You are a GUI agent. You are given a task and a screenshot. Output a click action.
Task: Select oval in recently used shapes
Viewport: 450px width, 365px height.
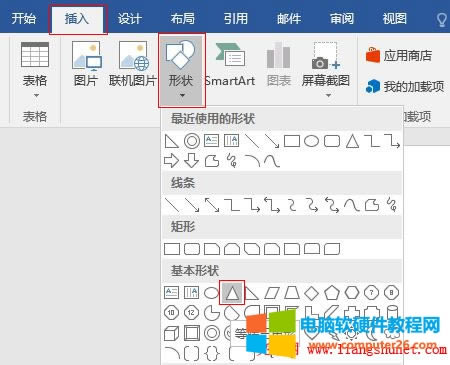coord(312,141)
